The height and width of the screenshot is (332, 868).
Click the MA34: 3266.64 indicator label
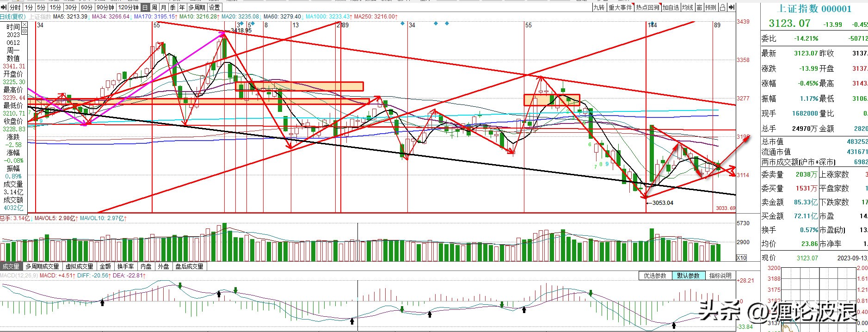[x=111, y=17]
